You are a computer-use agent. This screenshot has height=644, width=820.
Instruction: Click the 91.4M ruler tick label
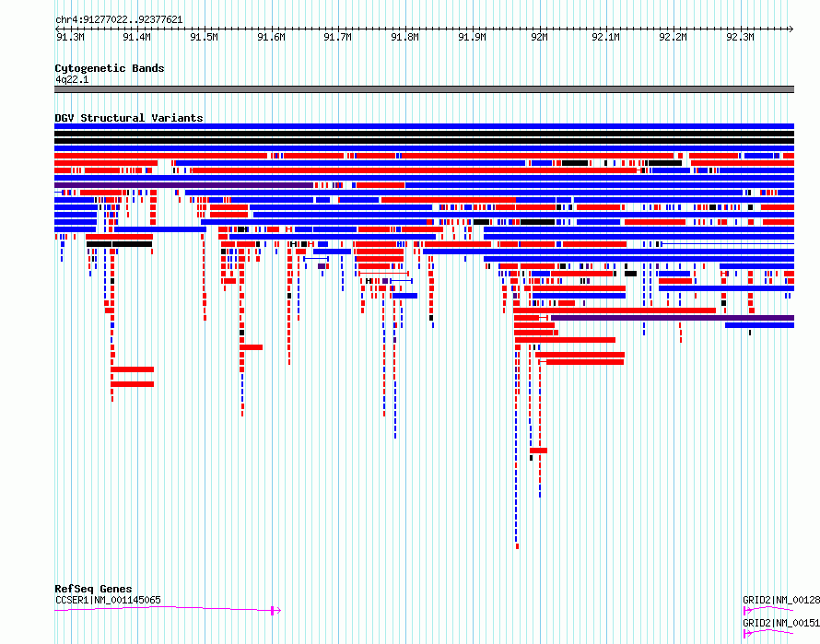[137, 37]
